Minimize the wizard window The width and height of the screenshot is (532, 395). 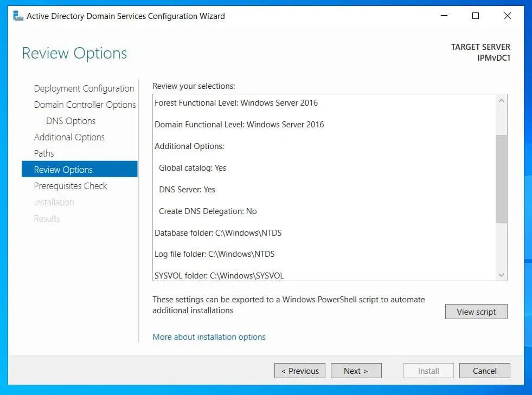tap(444, 16)
